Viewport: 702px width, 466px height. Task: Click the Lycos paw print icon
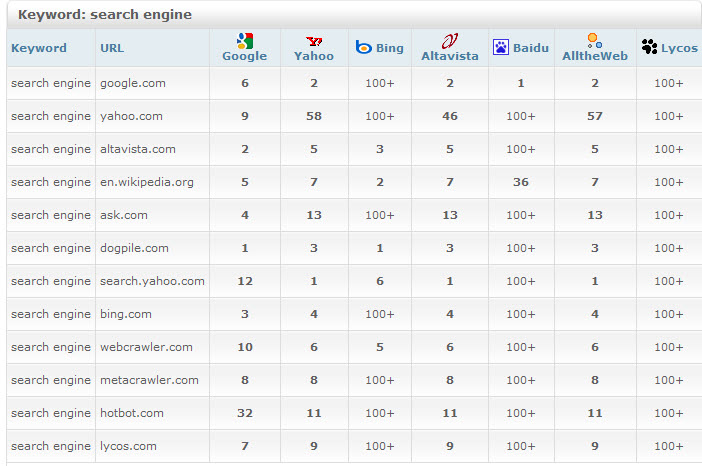click(649, 47)
